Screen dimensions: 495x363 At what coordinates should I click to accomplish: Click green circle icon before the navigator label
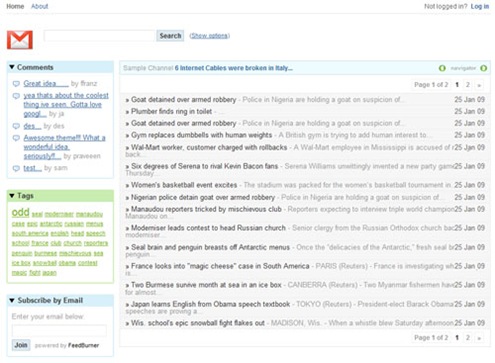[442, 68]
